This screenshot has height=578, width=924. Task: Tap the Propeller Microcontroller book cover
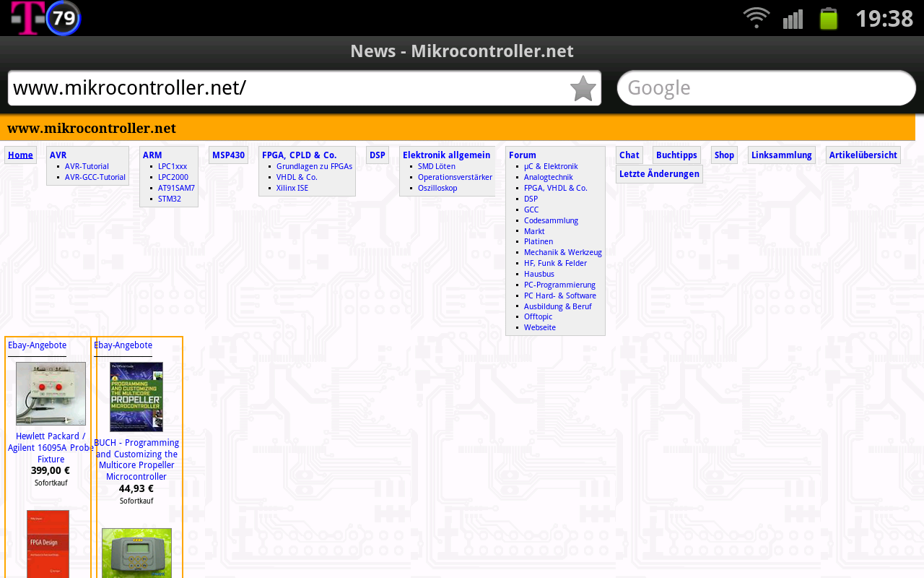point(136,397)
